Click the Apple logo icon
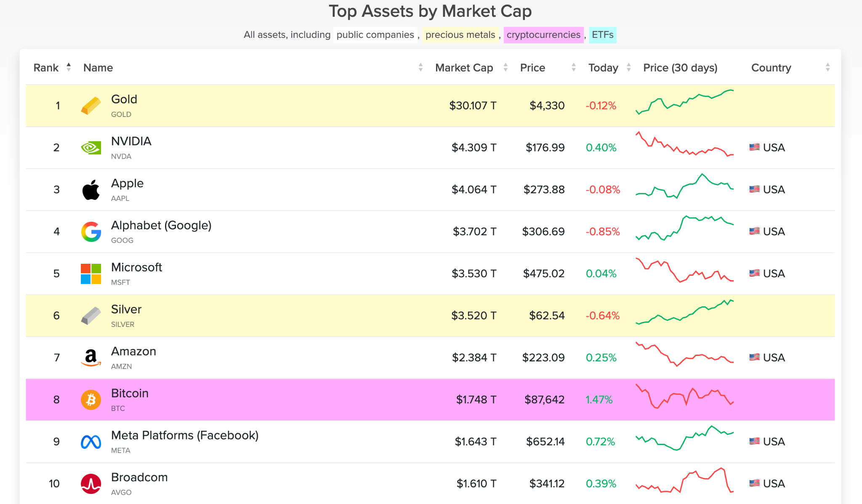Viewport: 862px width, 504px height. (x=91, y=190)
